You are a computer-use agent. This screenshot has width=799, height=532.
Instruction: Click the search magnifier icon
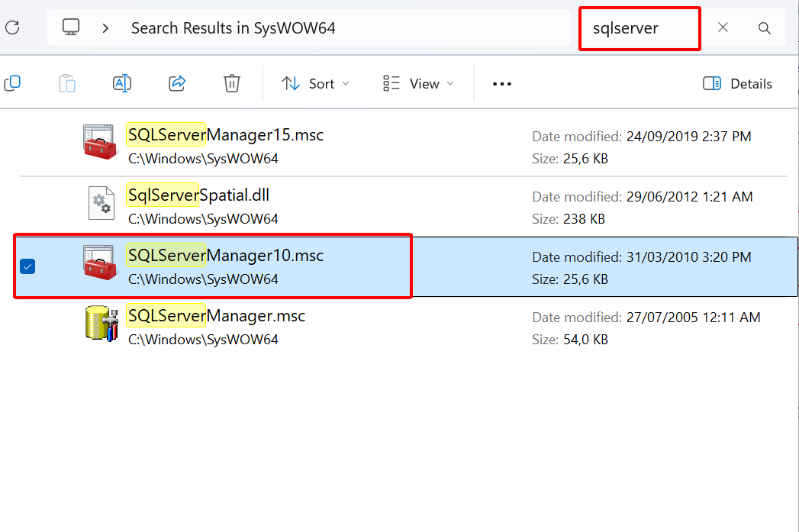coord(764,28)
